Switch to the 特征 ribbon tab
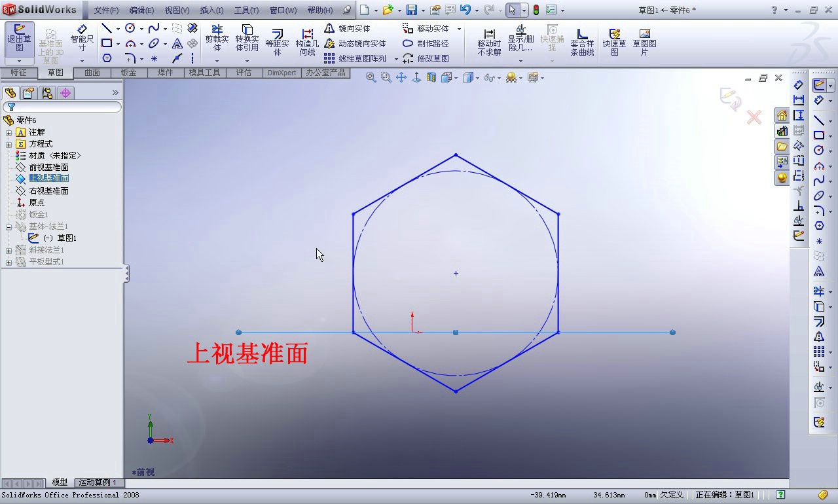Image resolution: width=838 pixels, height=504 pixels. 19,73
